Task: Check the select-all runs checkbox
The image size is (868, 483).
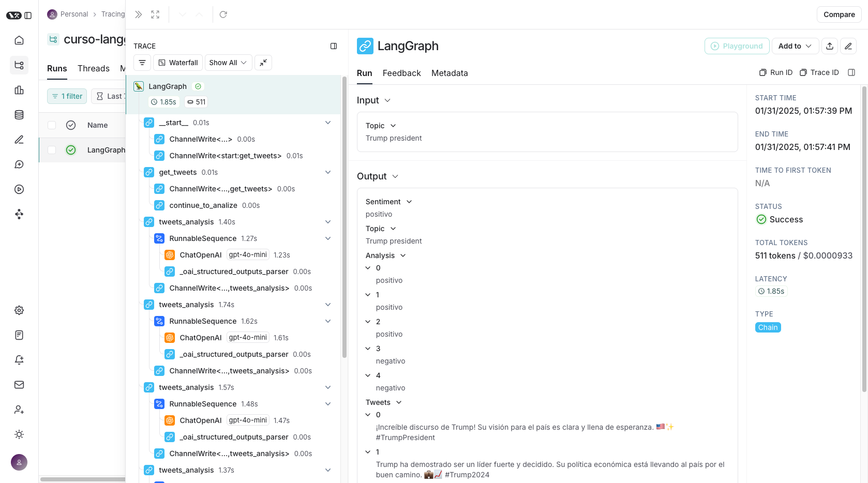Action: click(52, 125)
